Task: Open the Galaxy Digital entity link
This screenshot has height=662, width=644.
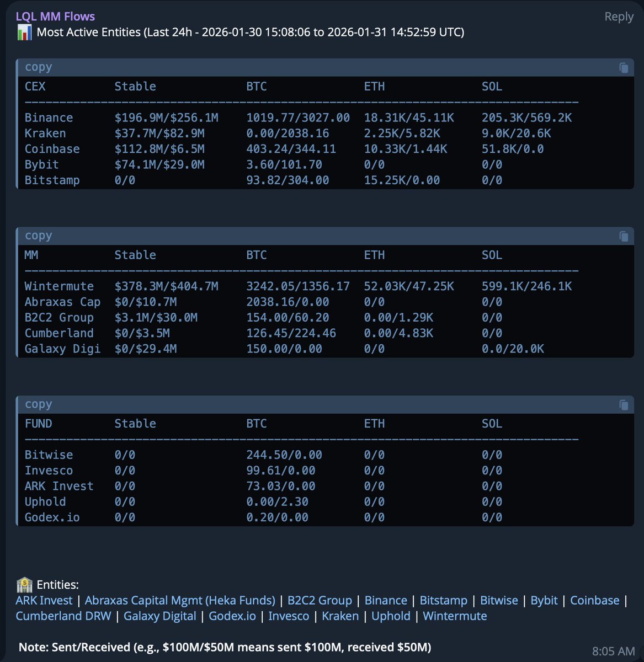Action: coord(159,616)
